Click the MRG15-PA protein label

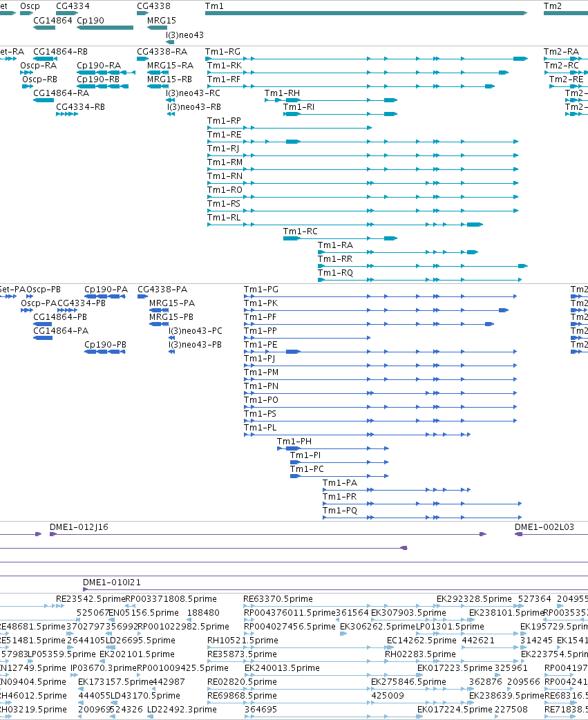[171, 303]
